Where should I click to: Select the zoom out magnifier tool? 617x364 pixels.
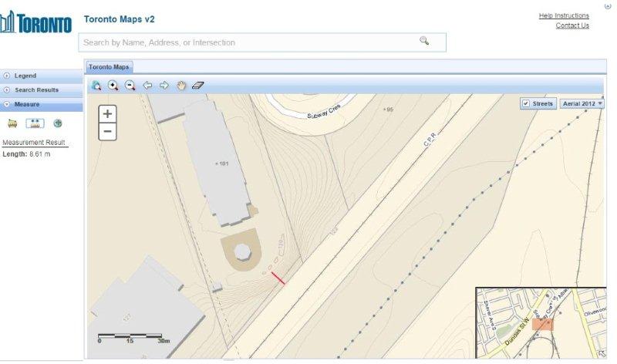pyautogui.click(x=130, y=86)
